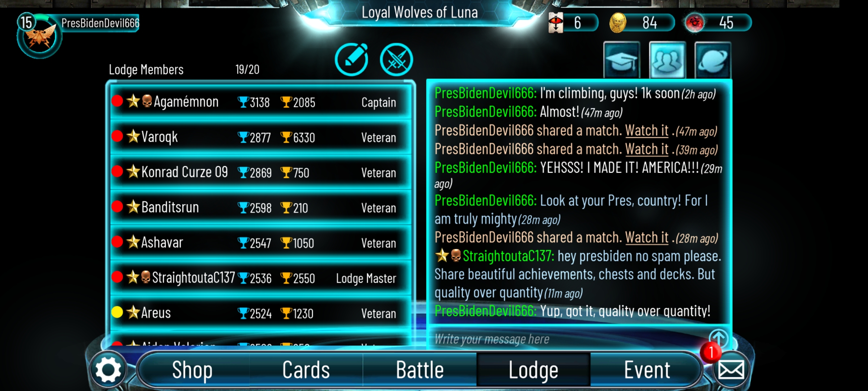Tap the gold coin currency counter
This screenshot has width=868, height=391.
641,23
